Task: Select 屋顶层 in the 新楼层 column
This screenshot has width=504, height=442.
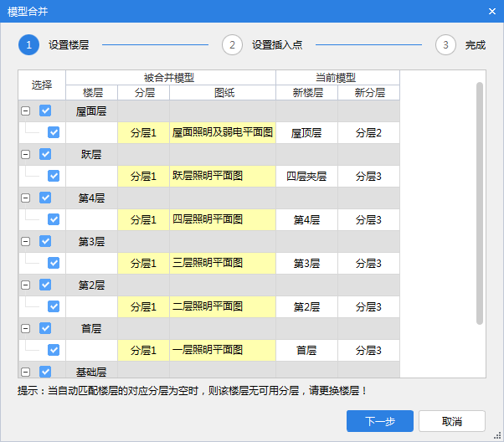Action: pyautogui.click(x=306, y=132)
